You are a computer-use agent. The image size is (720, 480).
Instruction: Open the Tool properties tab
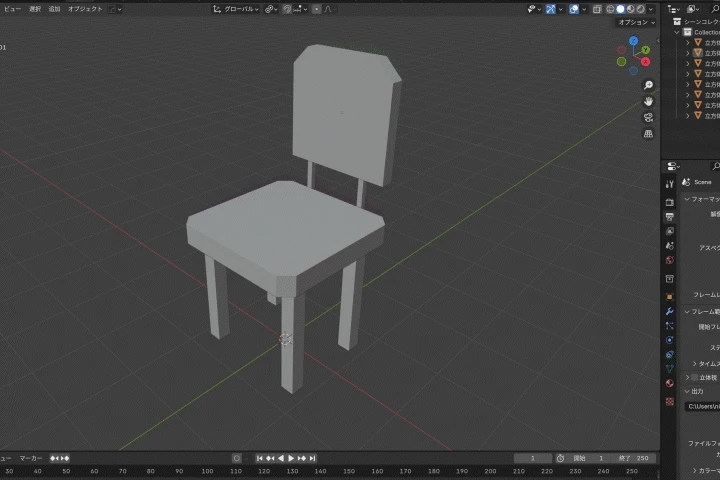pos(669,184)
